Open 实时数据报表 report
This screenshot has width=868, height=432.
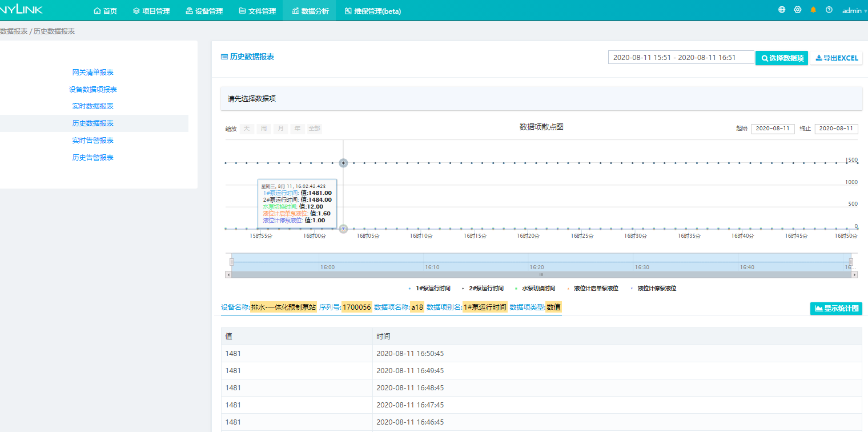pos(93,106)
